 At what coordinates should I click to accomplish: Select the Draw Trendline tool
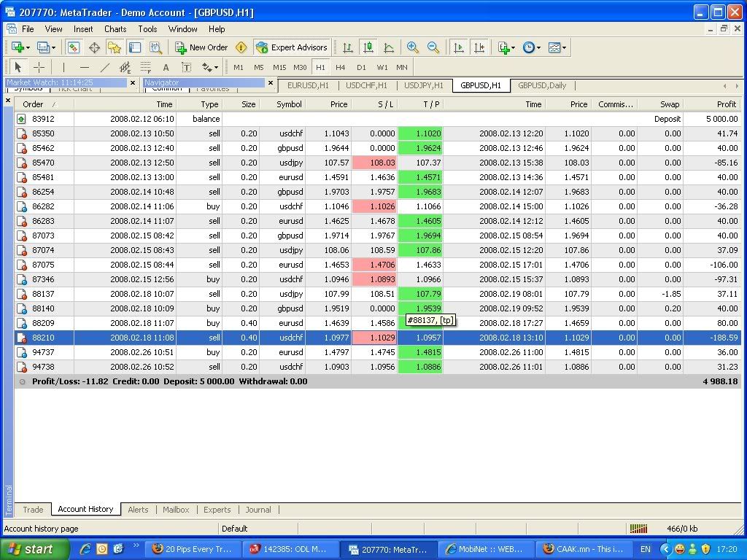point(105,67)
